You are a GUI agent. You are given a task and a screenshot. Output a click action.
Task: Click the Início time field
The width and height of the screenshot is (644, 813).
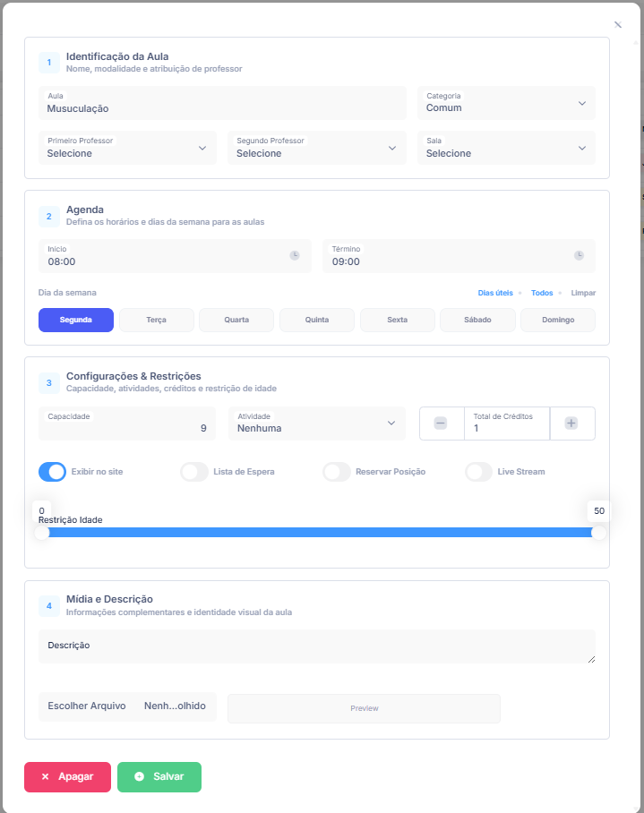[175, 256]
